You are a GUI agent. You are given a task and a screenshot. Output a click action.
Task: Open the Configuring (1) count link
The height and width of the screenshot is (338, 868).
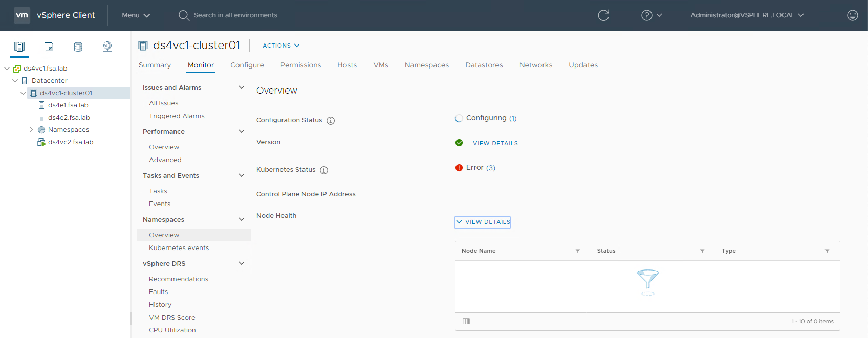coord(513,118)
